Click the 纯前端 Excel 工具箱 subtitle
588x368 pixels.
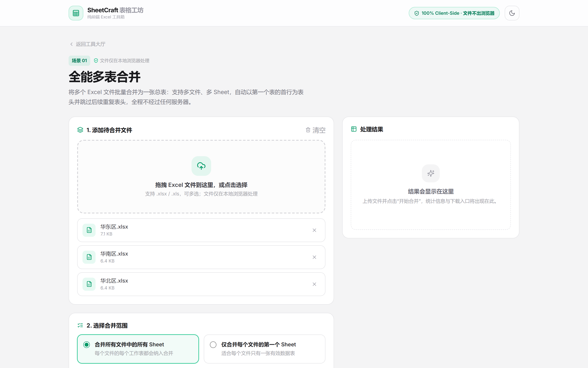106,17
